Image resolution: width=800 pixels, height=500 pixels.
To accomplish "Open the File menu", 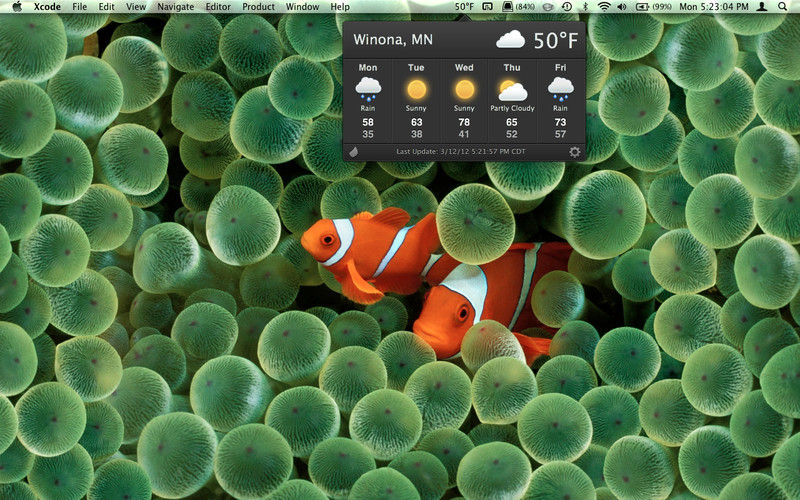I will click(x=80, y=7).
